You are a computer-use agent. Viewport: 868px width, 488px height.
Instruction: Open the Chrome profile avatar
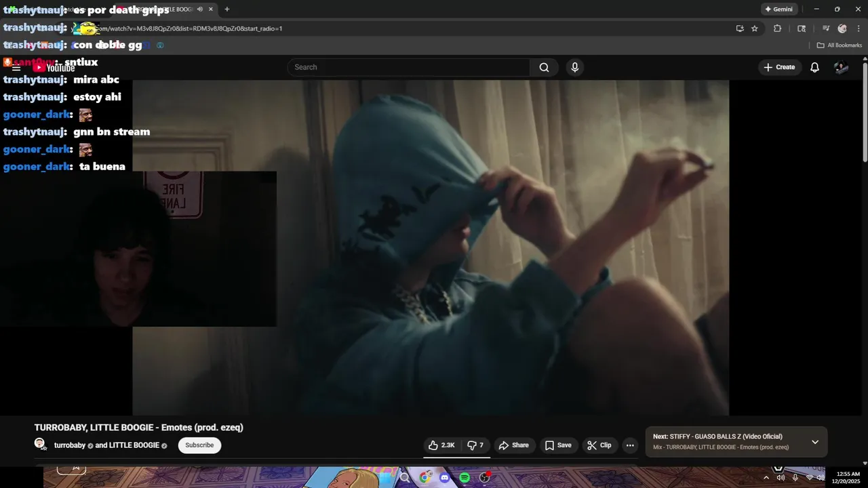(x=842, y=28)
